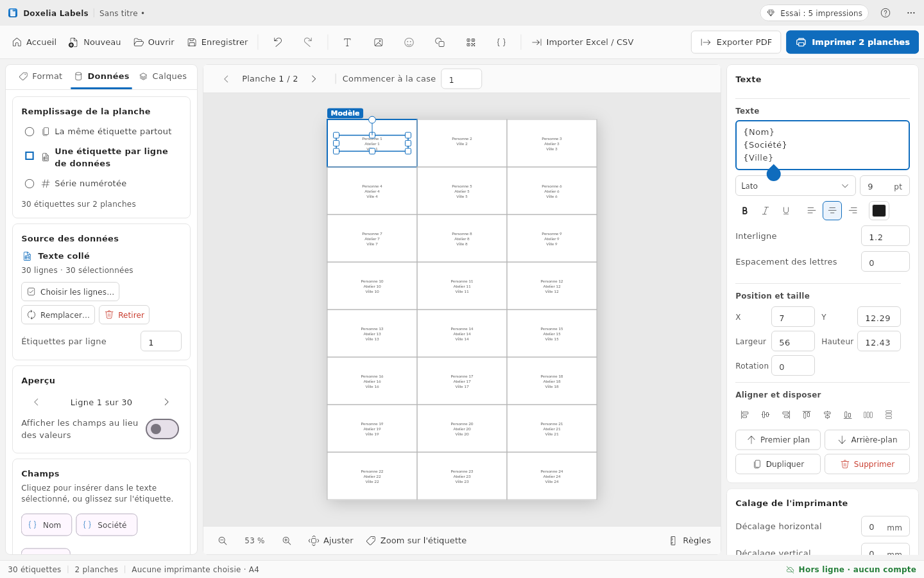Open the Lato font dropdown
924x578 pixels.
click(796, 186)
